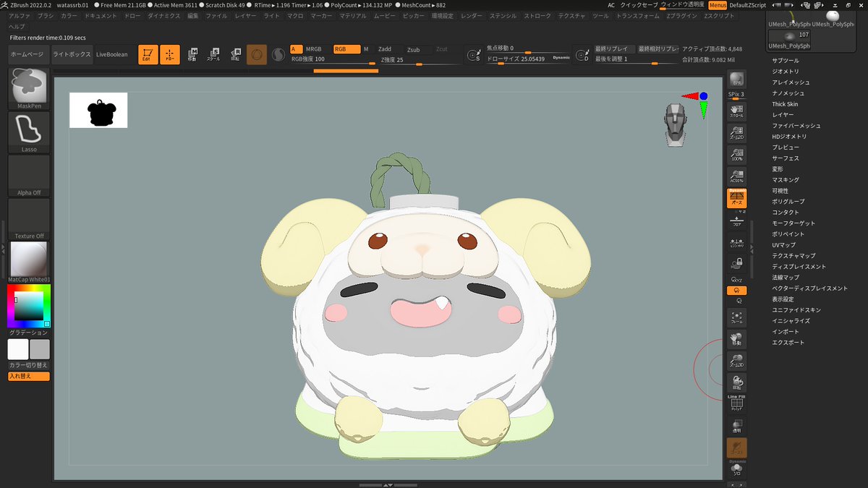Expand the ジオメトリ section

coord(786,72)
